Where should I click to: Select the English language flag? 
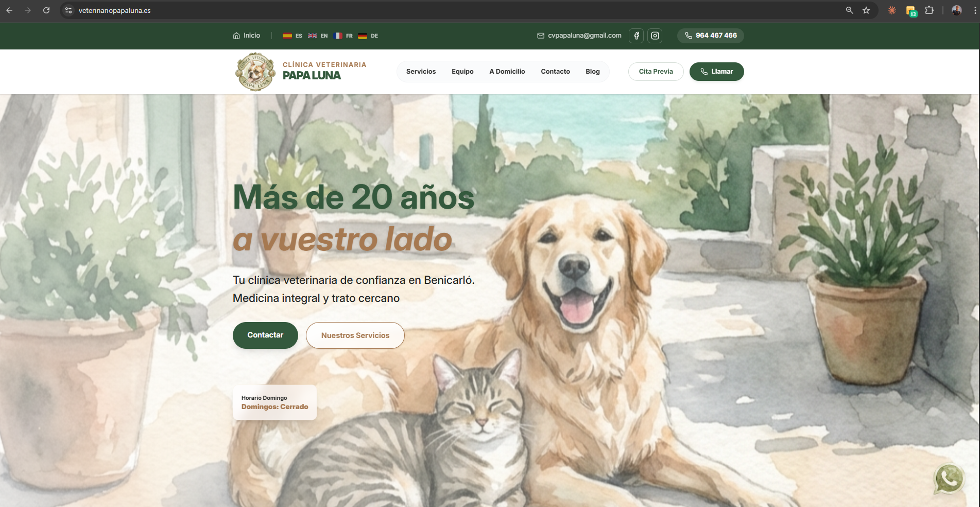318,36
